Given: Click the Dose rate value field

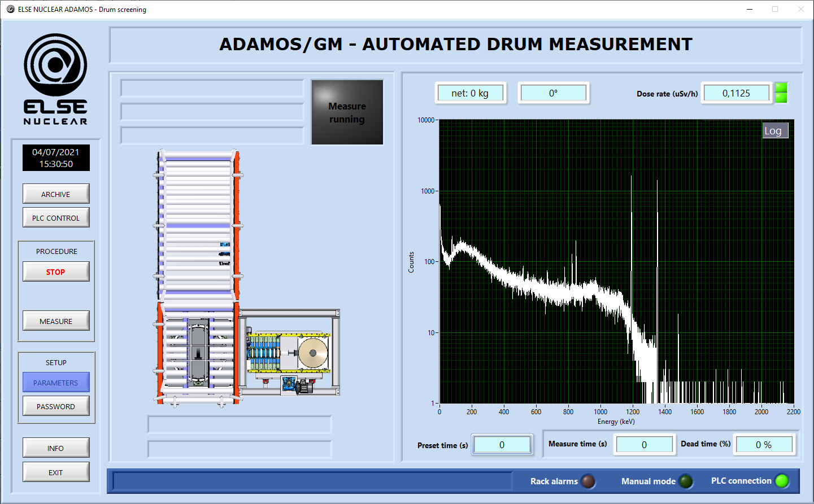Looking at the screenshot, I should click(x=736, y=93).
